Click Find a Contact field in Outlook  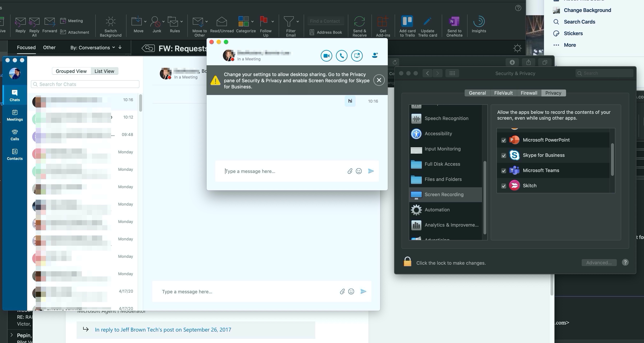pos(326,21)
